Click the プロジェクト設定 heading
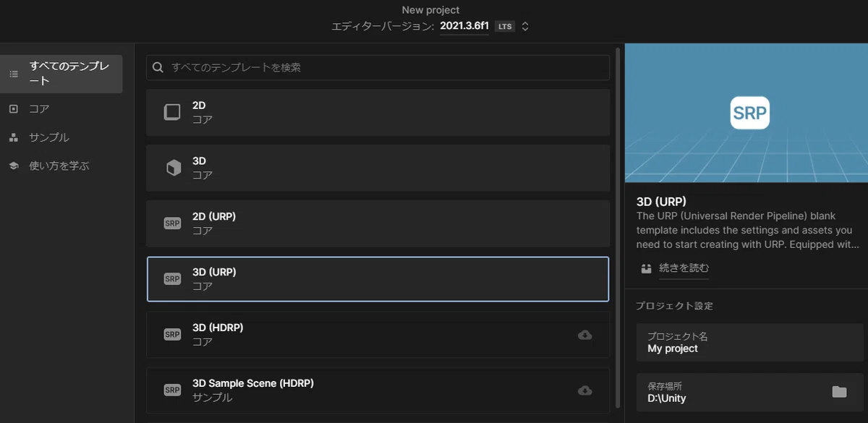 point(674,306)
